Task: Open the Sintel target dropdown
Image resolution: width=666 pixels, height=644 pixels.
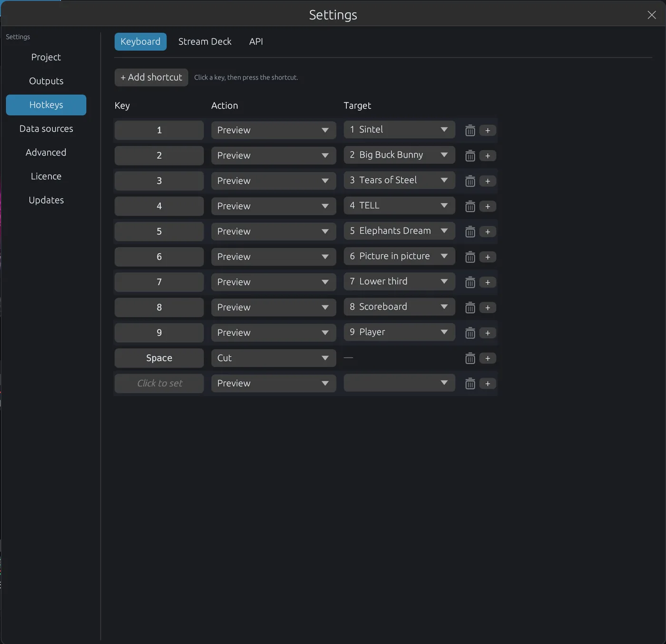Action: pyautogui.click(x=399, y=129)
